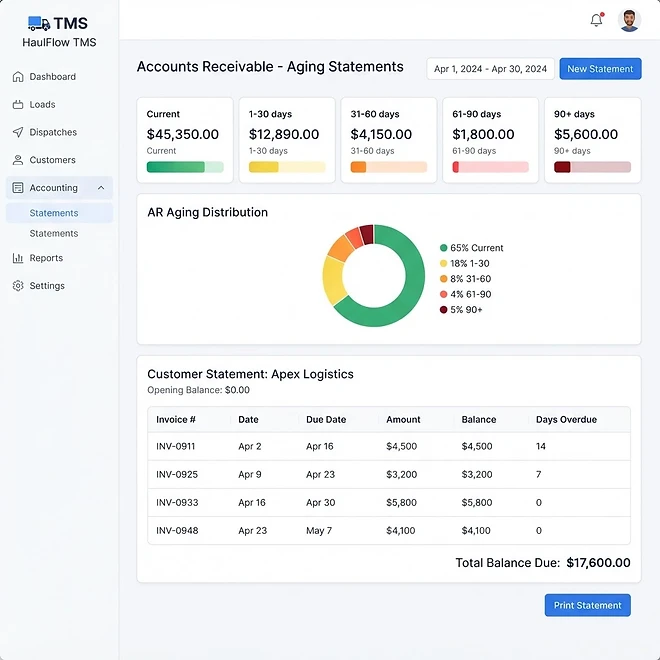Click the Customers person icon

point(18,160)
